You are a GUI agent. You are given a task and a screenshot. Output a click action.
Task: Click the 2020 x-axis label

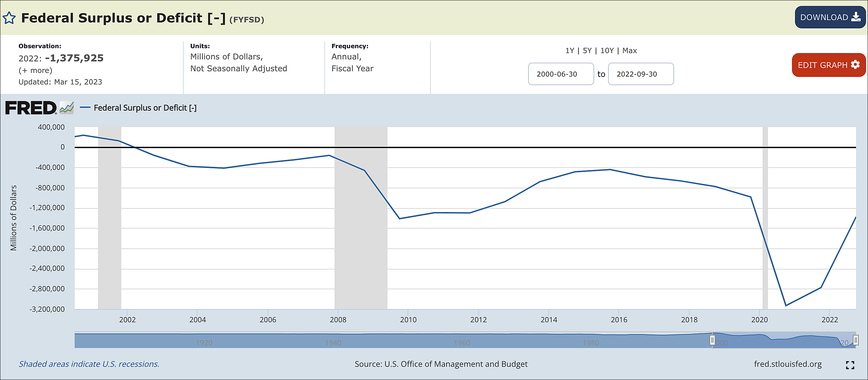click(x=759, y=320)
